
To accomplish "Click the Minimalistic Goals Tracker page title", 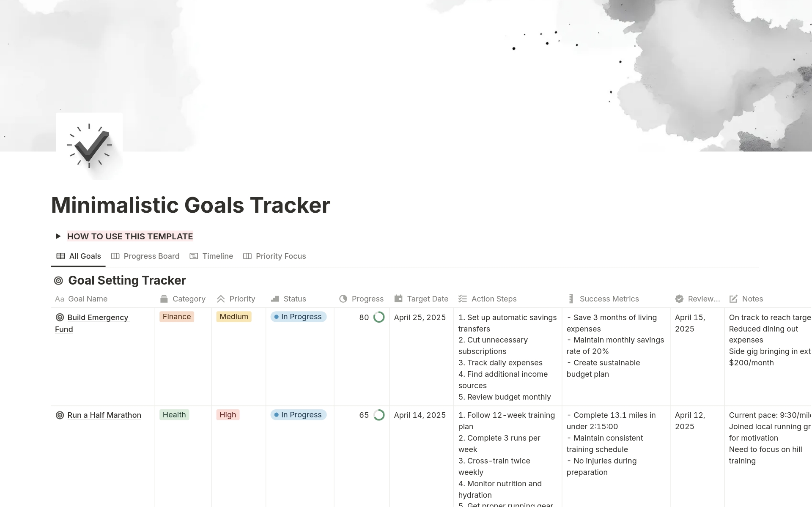I will [190, 205].
